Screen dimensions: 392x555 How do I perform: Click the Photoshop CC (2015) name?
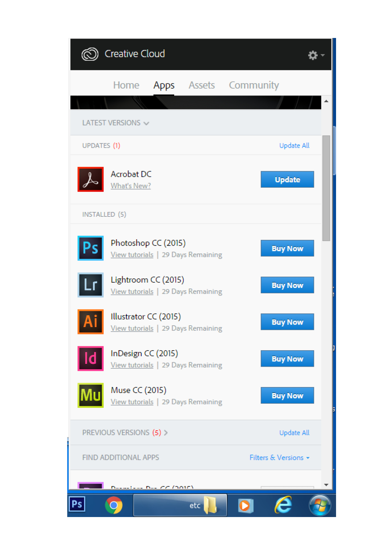pos(148,243)
